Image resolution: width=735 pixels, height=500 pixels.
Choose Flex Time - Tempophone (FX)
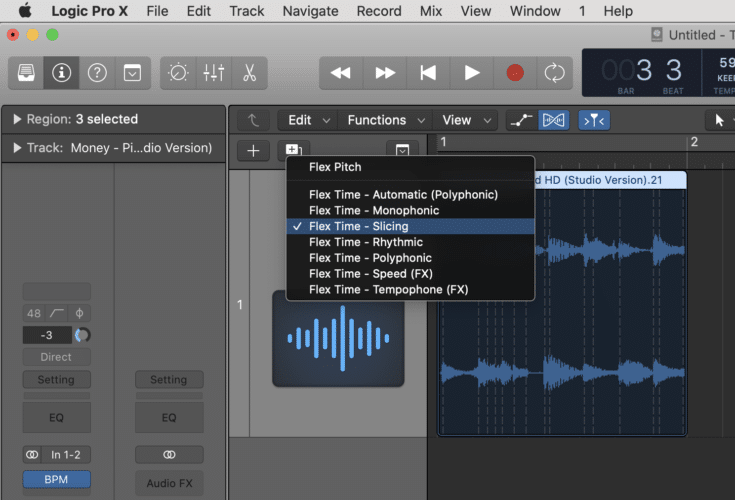[410, 290]
